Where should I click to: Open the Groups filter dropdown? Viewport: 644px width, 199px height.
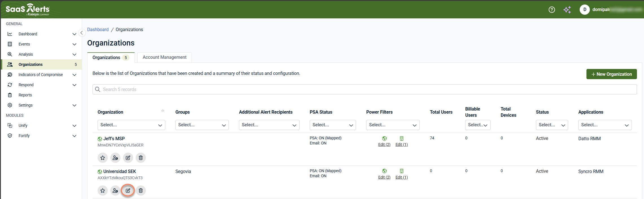202,125
